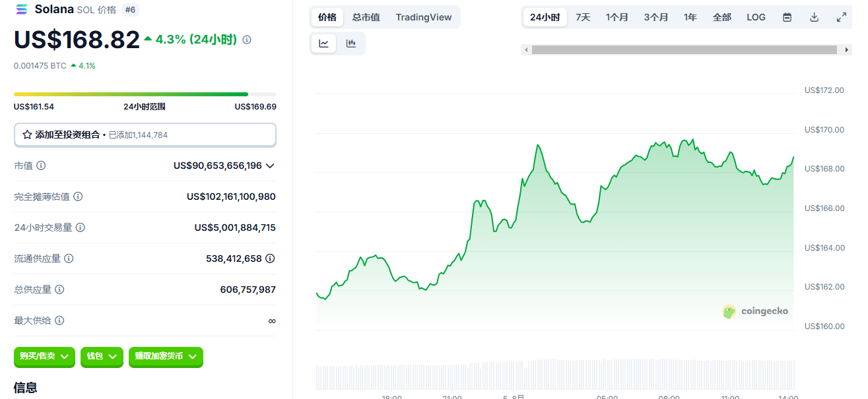Select 1年 time range
Screen dimensions: 868x399
click(x=690, y=17)
